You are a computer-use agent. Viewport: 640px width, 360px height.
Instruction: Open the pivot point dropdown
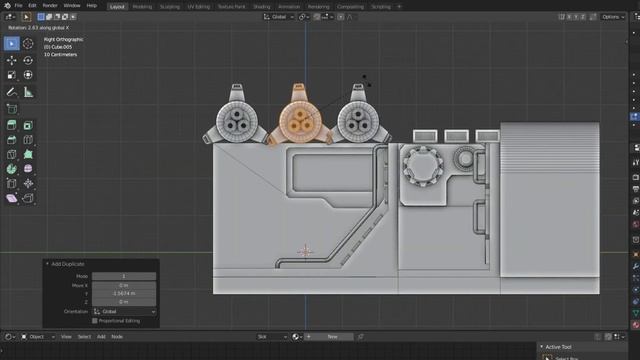[x=304, y=17]
